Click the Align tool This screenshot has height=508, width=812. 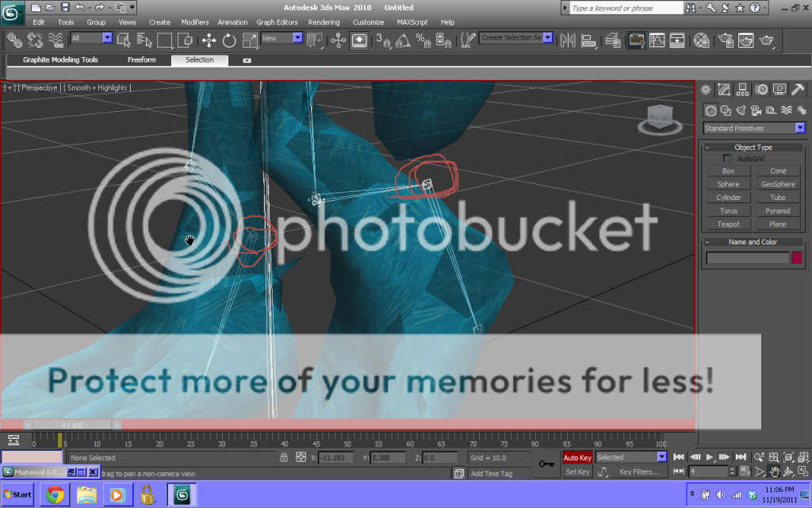point(588,40)
